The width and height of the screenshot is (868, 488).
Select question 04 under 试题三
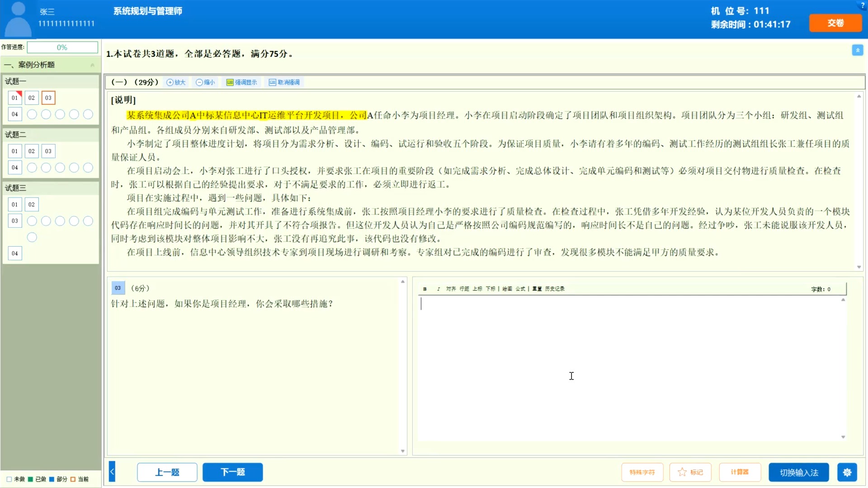[x=15, y=253]
